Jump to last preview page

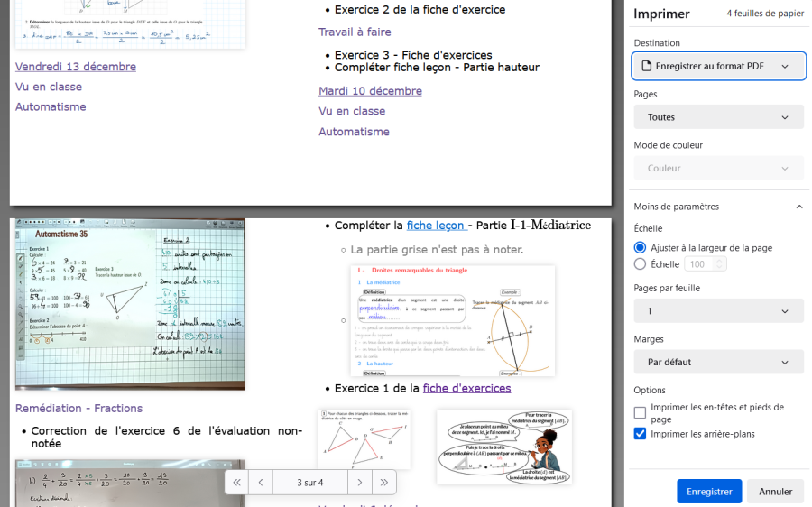(x=383, y=482)
